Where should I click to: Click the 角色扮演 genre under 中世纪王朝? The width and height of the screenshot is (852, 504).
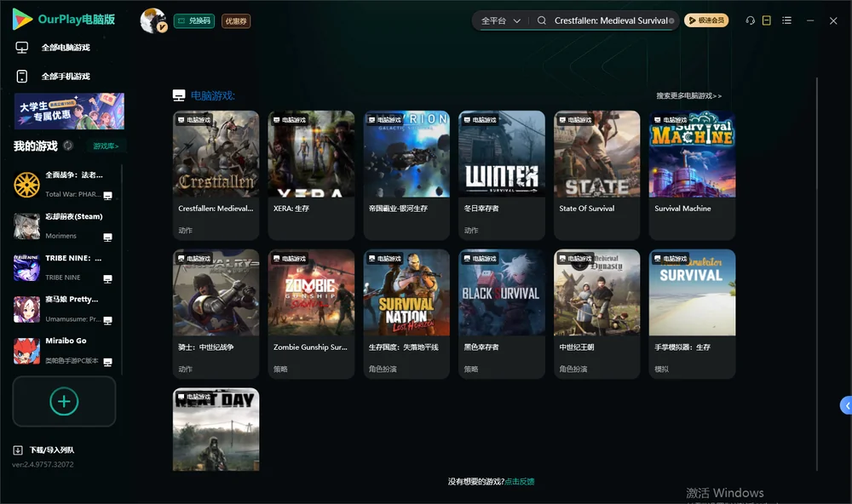click(573, 369)
